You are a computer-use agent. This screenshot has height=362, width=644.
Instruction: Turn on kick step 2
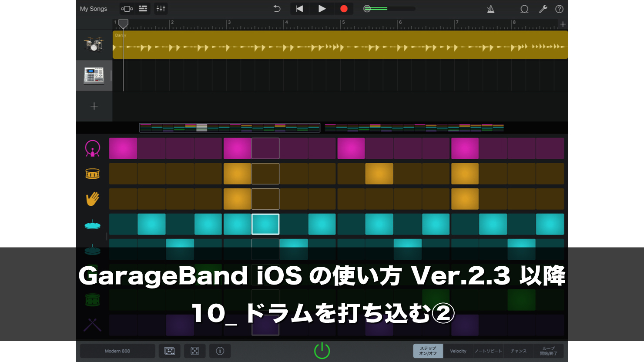pos(151,148)
